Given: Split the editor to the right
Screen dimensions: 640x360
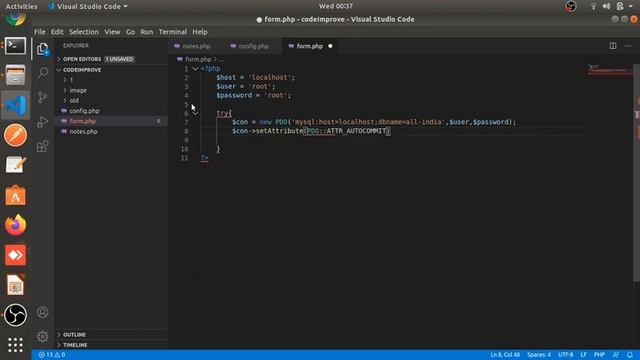Looking at the screenshot, I should tap(613, 46).
